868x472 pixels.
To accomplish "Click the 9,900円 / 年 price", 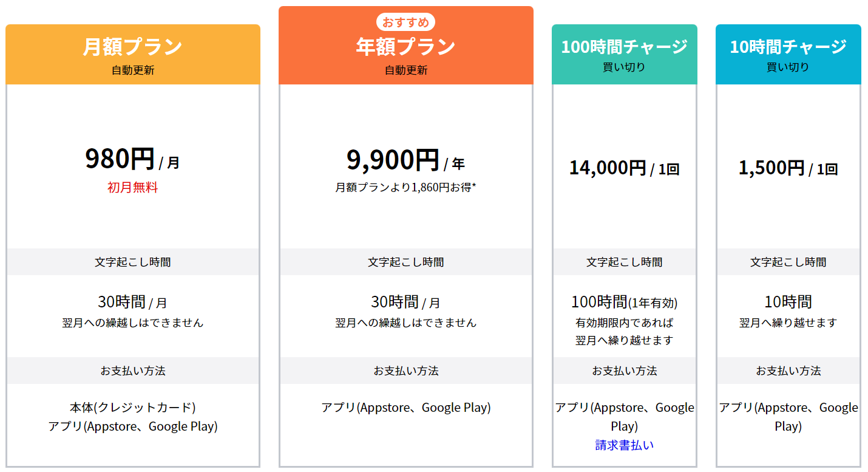I will coord(406,160).
